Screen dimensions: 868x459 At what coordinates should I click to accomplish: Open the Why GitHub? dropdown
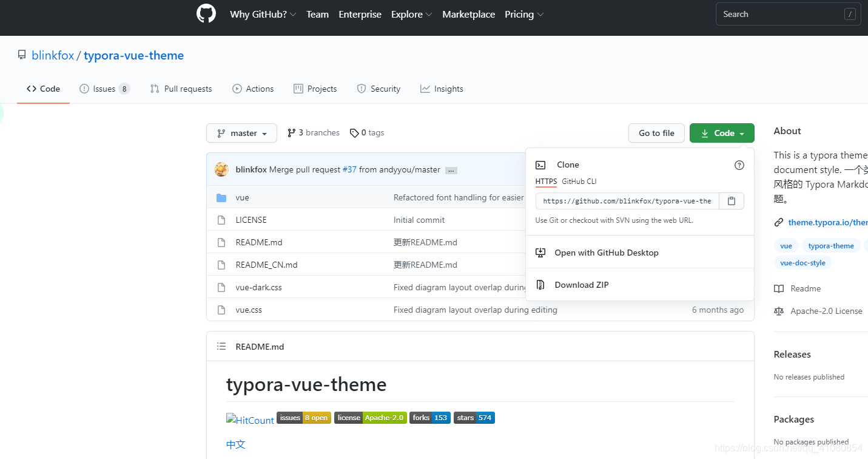pyautogui.click(x=263, y=14)
